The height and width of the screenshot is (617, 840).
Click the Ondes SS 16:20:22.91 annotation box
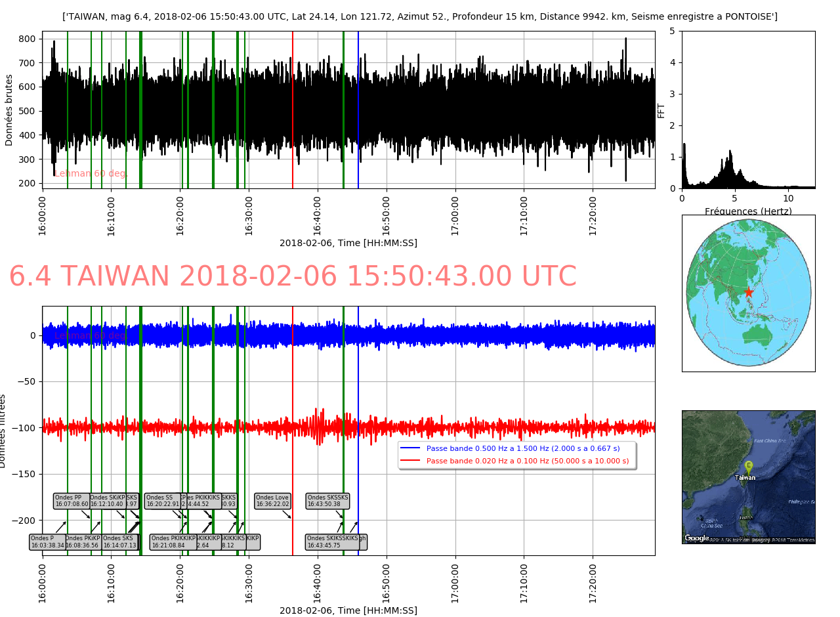[x=162, y=501]
